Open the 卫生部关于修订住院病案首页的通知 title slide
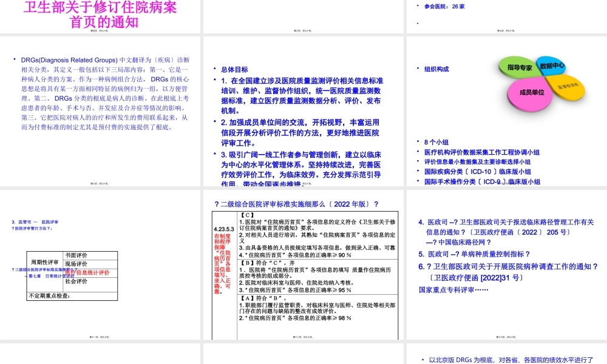607x364 pixels. (100, 15)
